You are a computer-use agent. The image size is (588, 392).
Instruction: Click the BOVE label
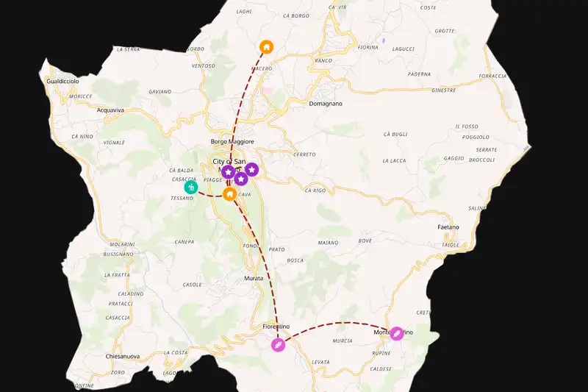click(x=365, y=240)
